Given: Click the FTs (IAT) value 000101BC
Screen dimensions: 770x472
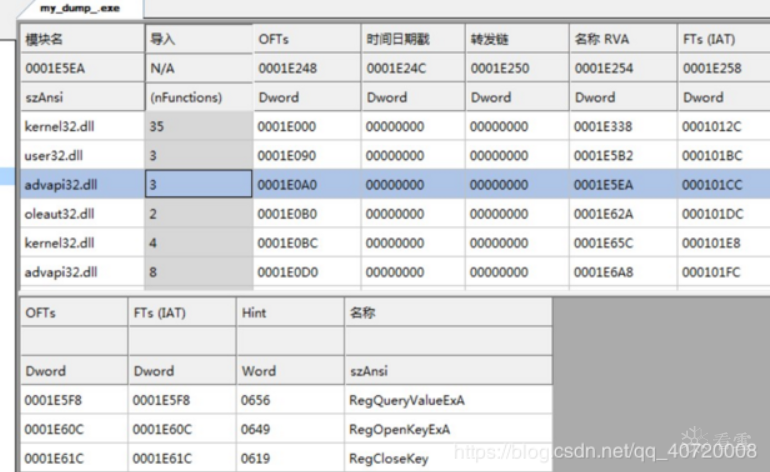Looking at the screenshot, I should (712, 156).
